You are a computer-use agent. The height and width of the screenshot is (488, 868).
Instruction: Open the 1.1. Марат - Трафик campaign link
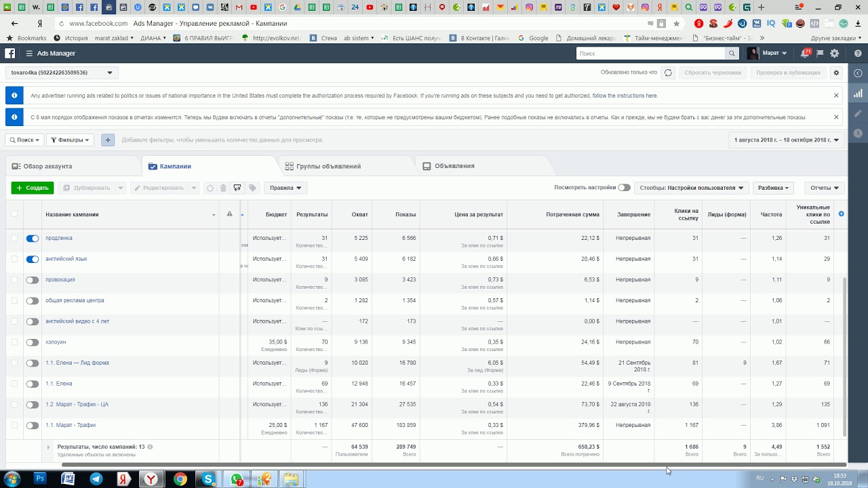(x=71, y=425)
